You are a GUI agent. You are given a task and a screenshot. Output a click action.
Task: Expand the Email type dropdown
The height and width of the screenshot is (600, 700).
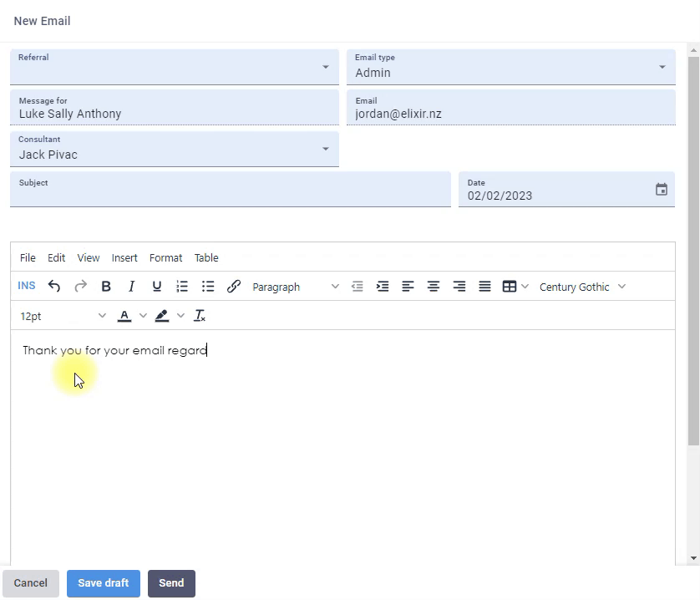pos(664,65)
